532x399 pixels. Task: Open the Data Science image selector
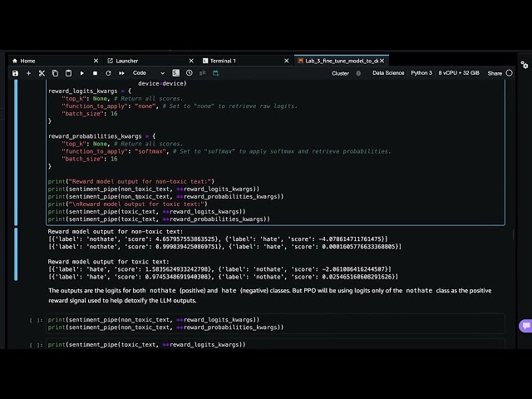pos(388,73)
